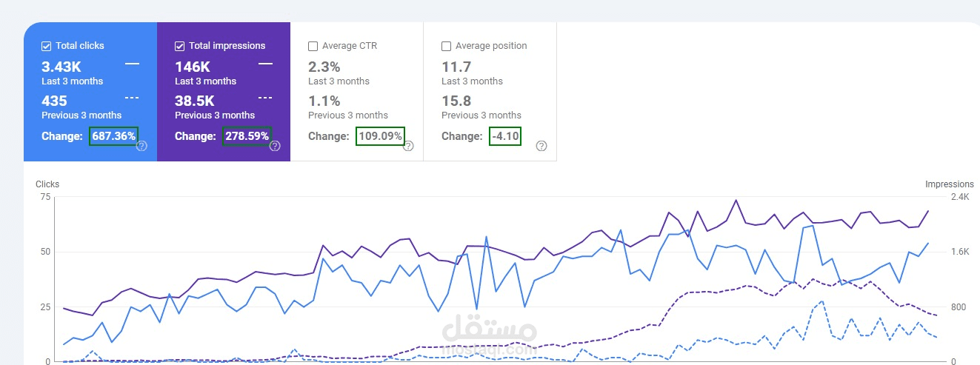This screenshot has height=365, width=980.
Task: Click dashed line legend on Total impressions card
Action: [x=265, y=98]
